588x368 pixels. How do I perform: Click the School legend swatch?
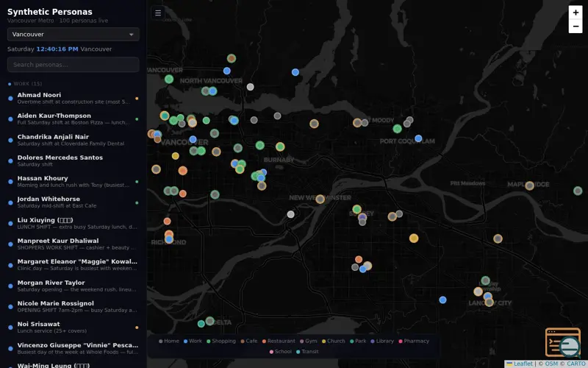271,352
